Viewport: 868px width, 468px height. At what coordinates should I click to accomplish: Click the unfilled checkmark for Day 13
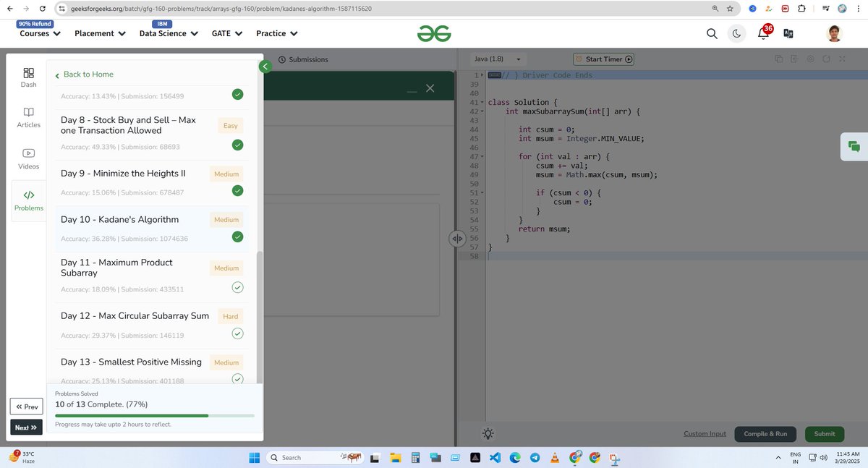(x=237, y=378)
